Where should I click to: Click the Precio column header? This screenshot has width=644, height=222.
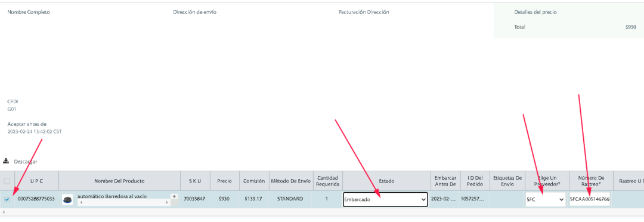[225, 181]
